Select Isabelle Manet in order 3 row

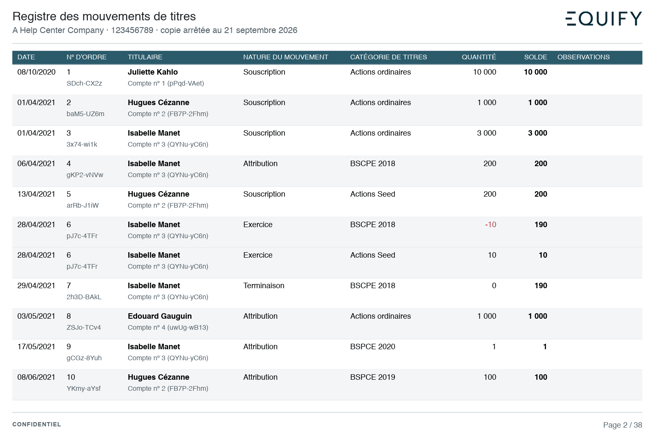(153, 133)
